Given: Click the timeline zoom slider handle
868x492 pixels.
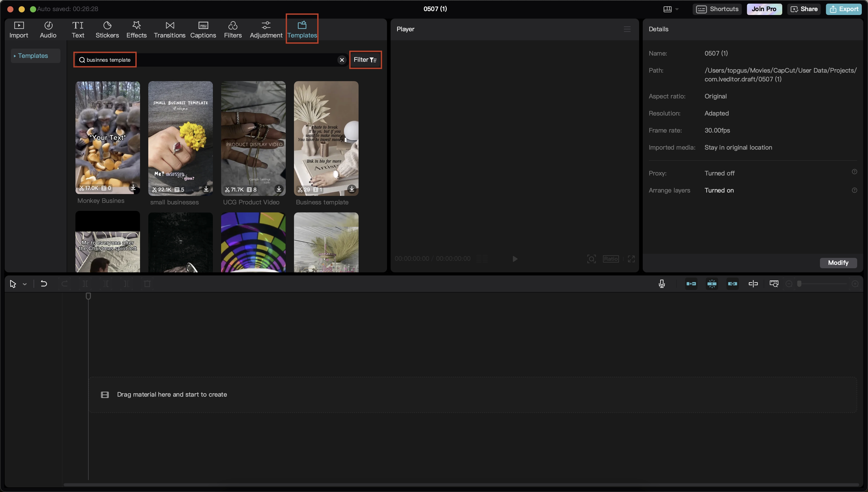Looking at the screenshot, I should [799, 284].
